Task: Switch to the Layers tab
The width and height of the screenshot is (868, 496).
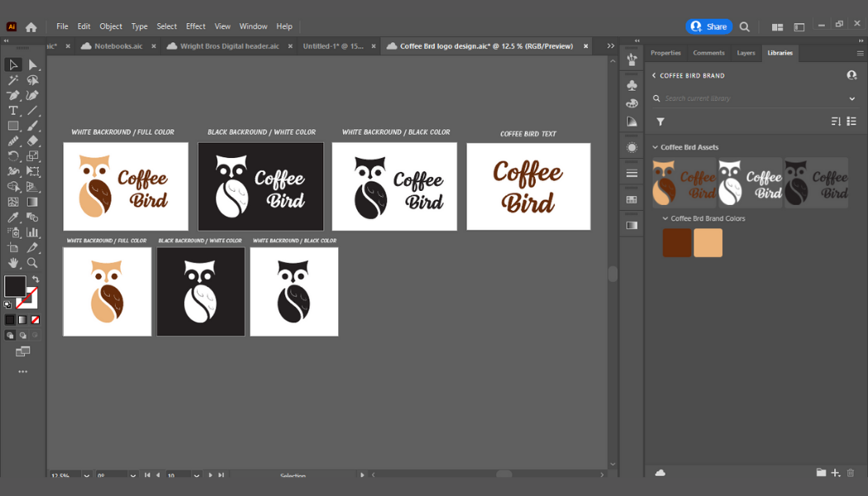Action: coord(746,53)
